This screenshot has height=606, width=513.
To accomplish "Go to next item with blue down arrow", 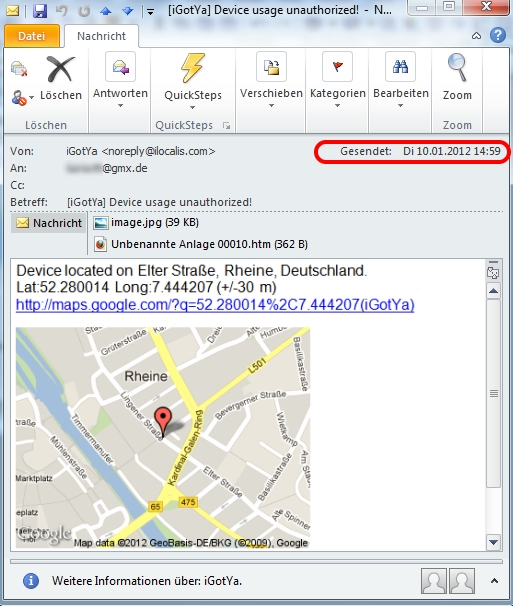I will (127, 11).
